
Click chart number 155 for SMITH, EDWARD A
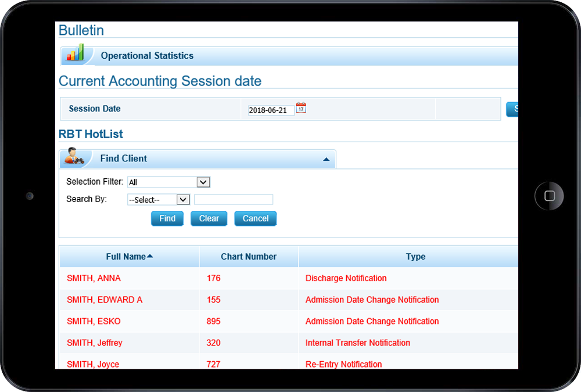[213, 300]
